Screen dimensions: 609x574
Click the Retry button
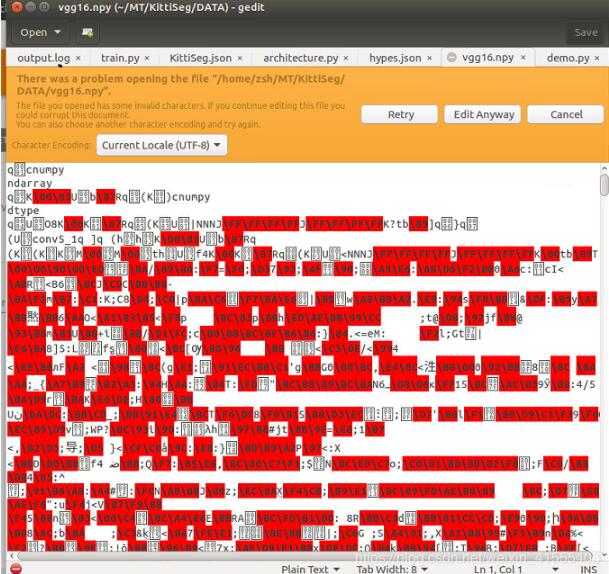click(x=400, y=115)
